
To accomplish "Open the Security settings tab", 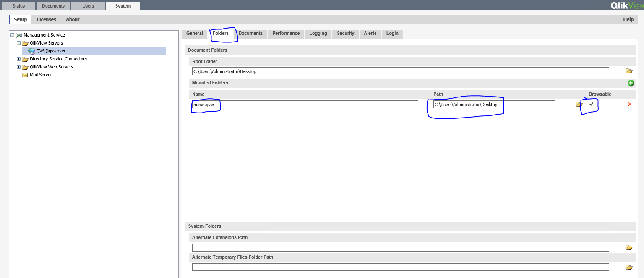I will coord(346,34).
